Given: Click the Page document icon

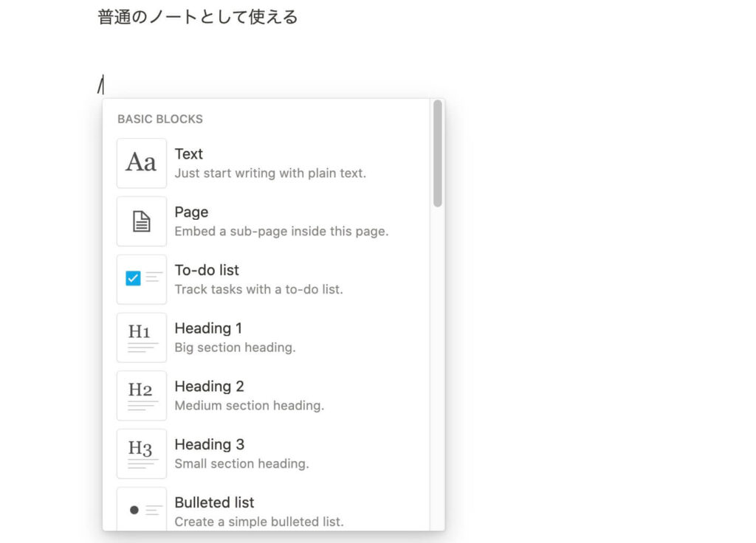Looking at the screenshot, I should (x=141, y=221).
